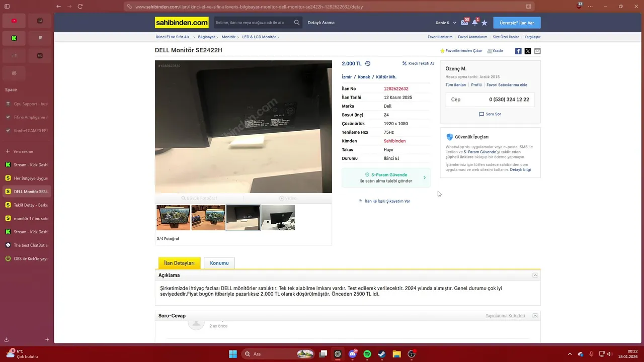Click Yayınlanma Kriterleri link
Viewport: 644px width, 362px height.
coord(505,316)
